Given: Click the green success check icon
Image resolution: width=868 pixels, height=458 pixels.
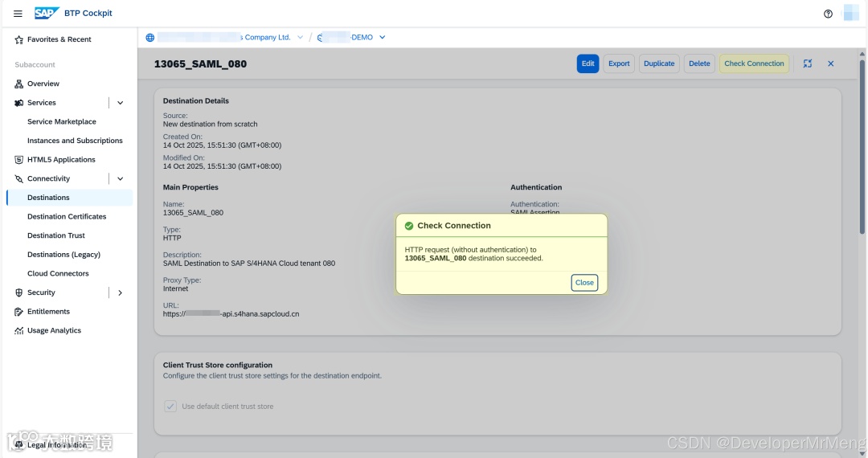Looking at the screenshot, I should [409, 226].
